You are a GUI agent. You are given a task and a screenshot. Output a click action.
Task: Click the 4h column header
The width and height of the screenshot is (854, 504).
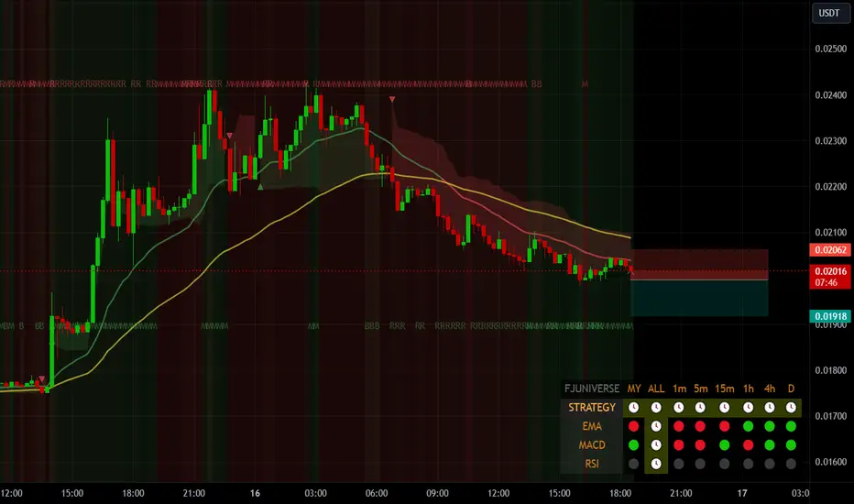click(770, 389)
